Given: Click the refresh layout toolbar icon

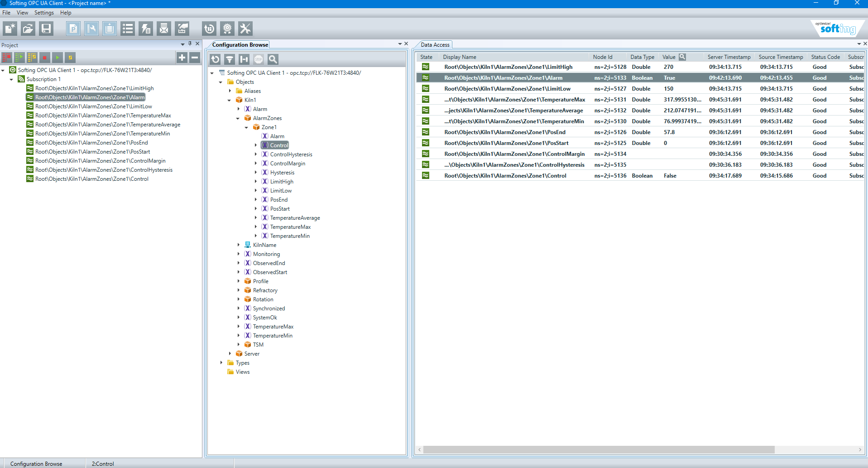Looking at the screenshot, I should click(x=209, y=29).
